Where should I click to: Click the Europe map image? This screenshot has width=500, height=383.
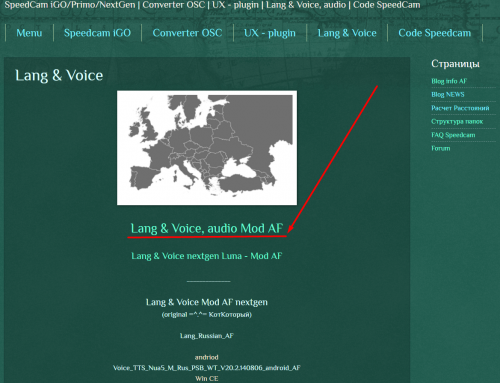coord(207,148)
